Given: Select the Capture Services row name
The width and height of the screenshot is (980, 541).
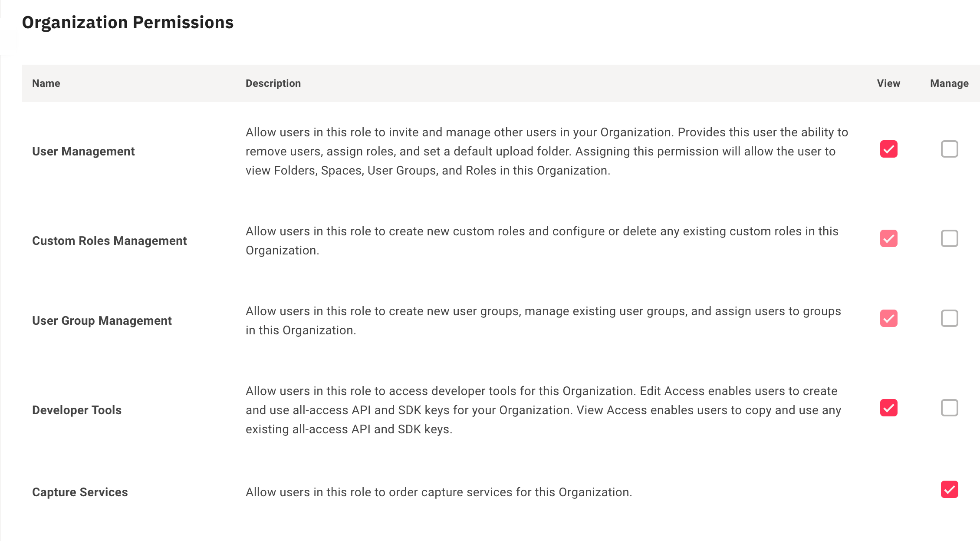Looking at the screenshot, I should coord(79,492).
